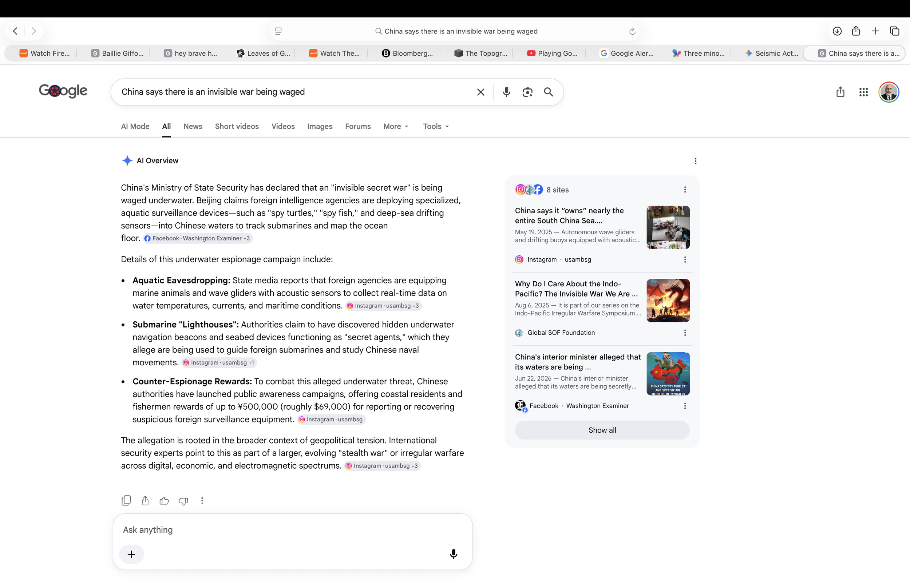This screenshot has height=588, width=910.
Task: Open the Instagram usambsg +1 citation chip
Action: pos(219,363)
